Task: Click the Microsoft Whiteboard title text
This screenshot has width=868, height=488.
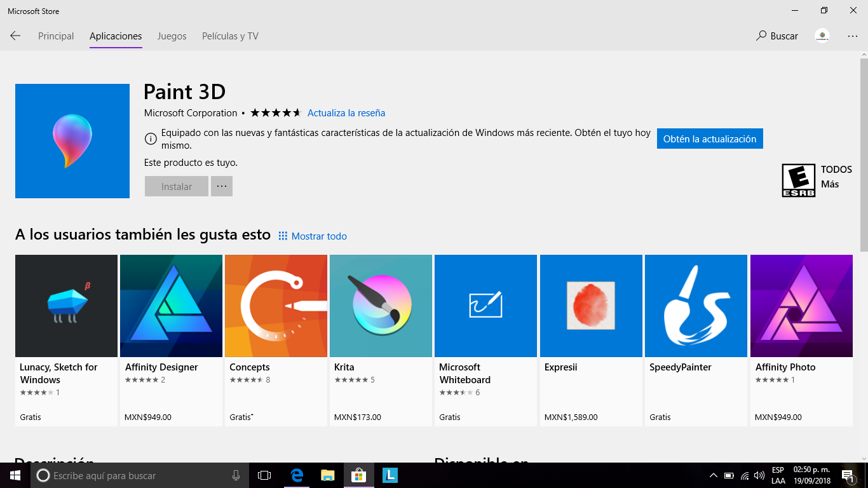Action: (x=465, y=374)
